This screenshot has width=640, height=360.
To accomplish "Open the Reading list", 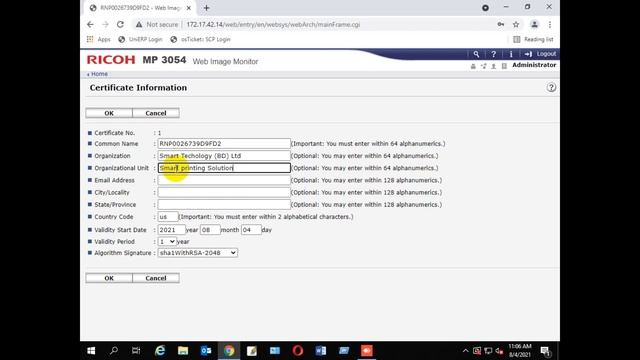I will pyautogui.click(x=533, y=39).
